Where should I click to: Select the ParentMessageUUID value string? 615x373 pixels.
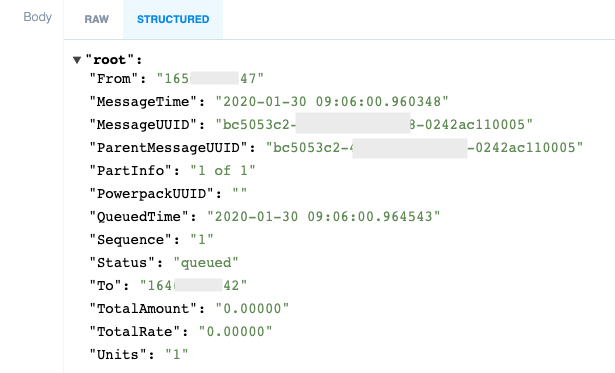[424, 148]
